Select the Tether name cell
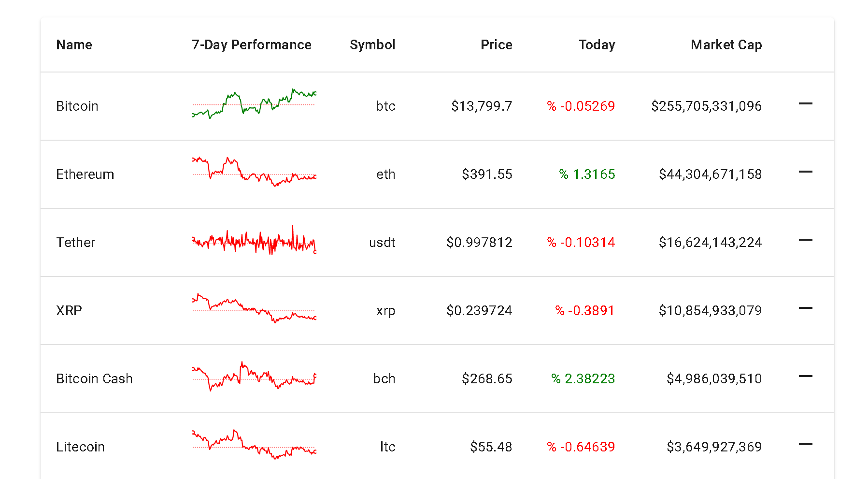The image size is (868, 479). (x=76, y=243)
